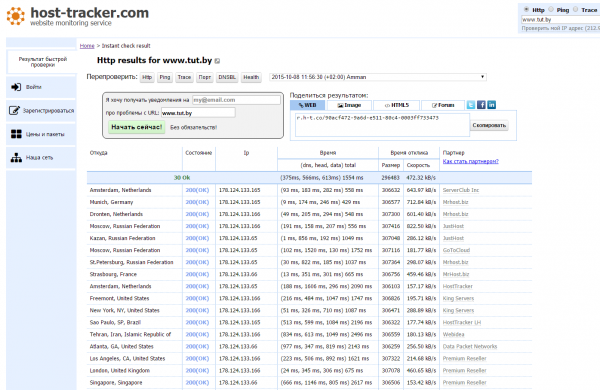Click the Размер column header
This screenshot has height=390, width=600.
(391, 165)
